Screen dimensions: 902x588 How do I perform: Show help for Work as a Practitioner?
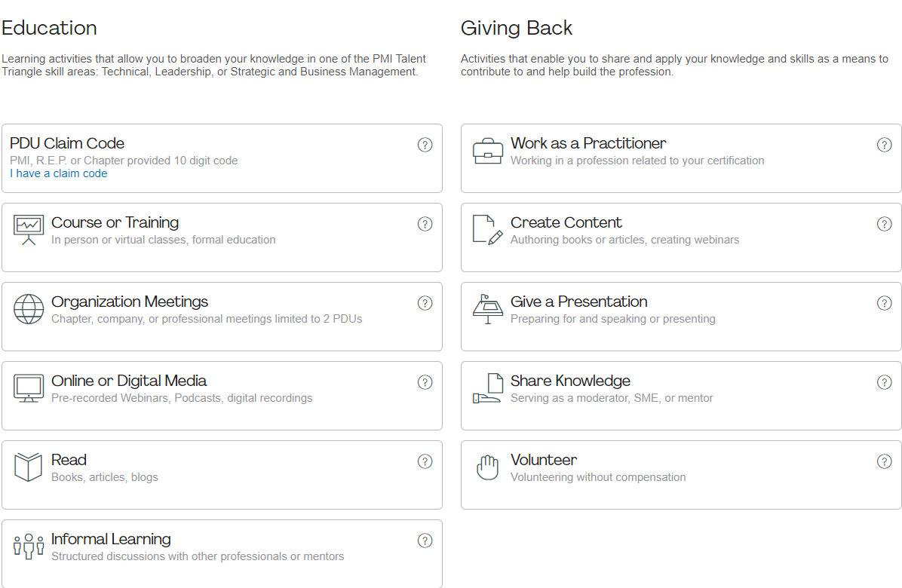884,145
